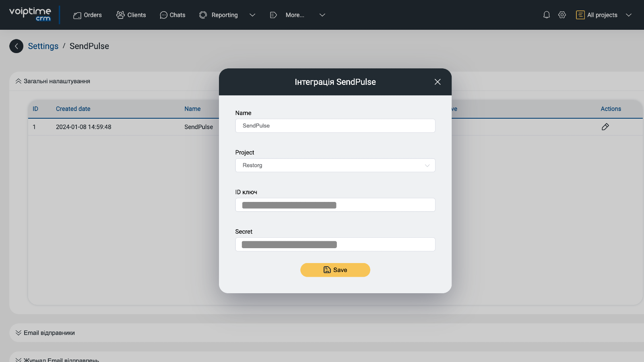Follow the Settings breadcrumb link
644x362 pixels.
(43, 46)
